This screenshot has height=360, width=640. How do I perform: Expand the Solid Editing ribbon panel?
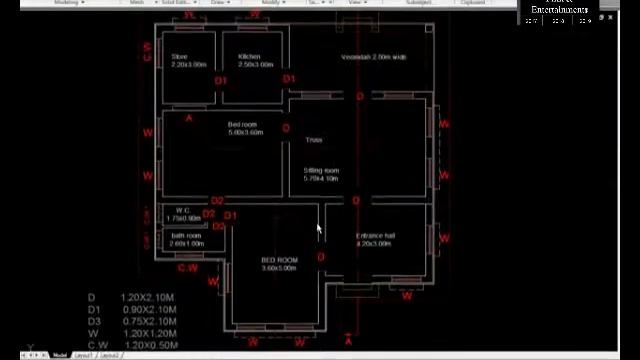point(179,2)
